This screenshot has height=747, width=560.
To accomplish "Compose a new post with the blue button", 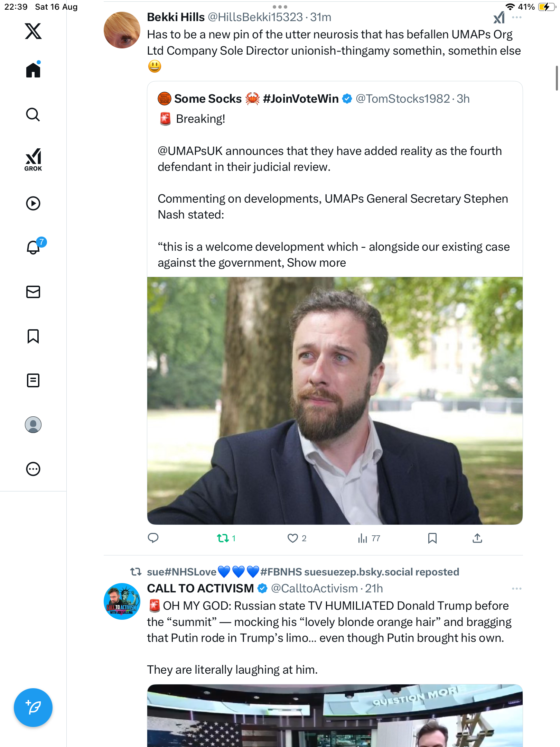I will (x=33, y=708).
